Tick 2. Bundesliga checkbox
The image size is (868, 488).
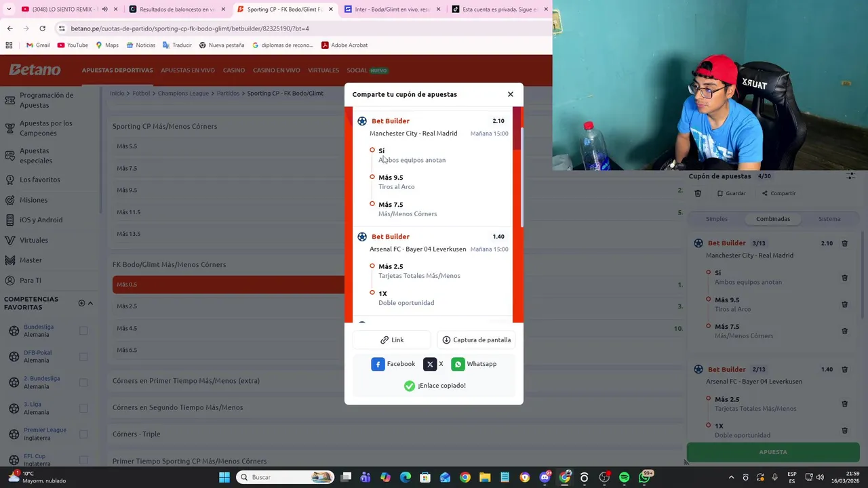pos(83,382)
